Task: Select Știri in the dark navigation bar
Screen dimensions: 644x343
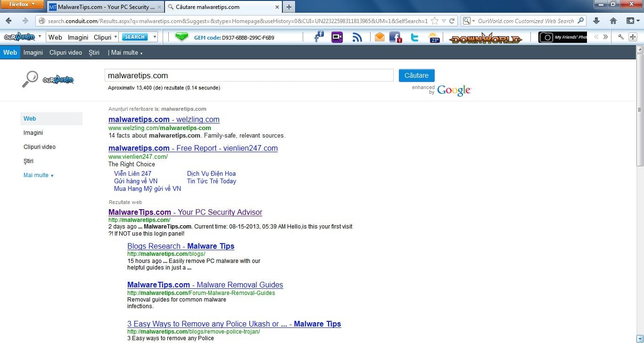Action: [94, 53]
